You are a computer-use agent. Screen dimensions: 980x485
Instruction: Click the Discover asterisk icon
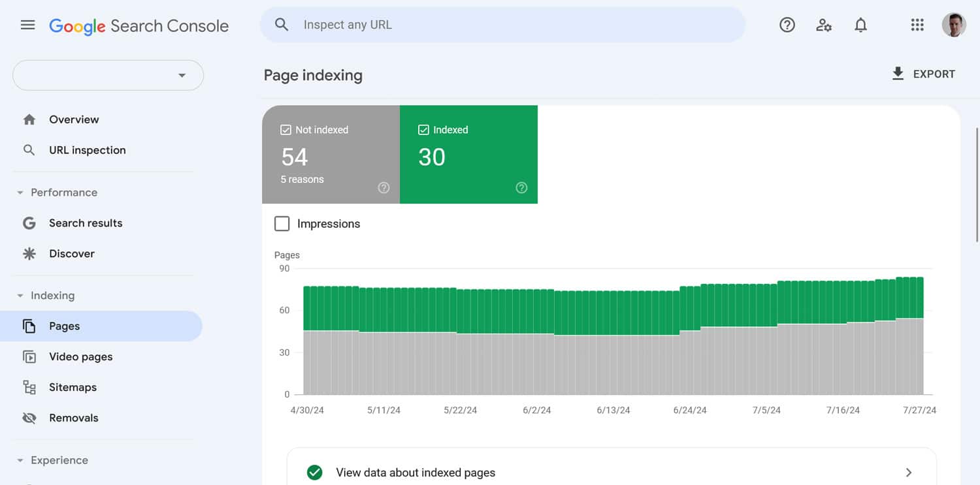[x=29, y=253]
